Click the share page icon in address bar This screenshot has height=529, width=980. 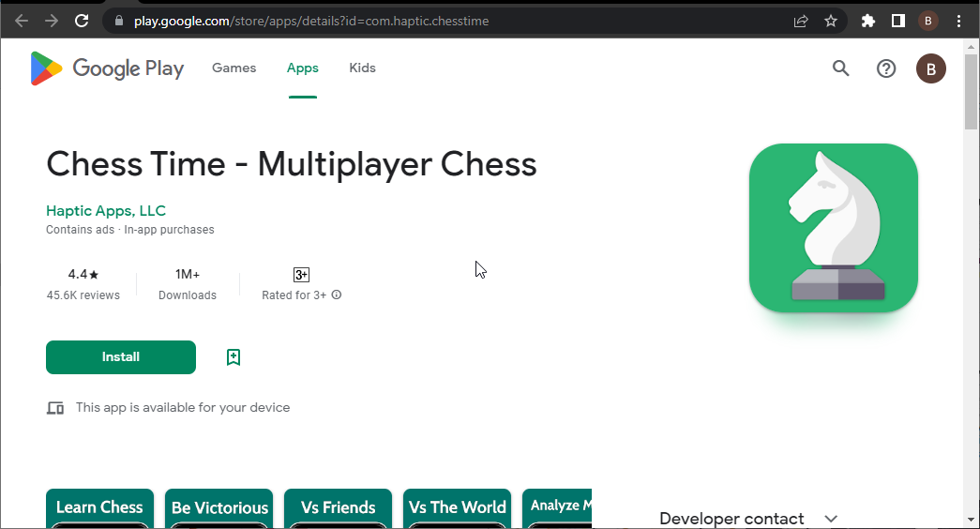(x=801, y=21)
